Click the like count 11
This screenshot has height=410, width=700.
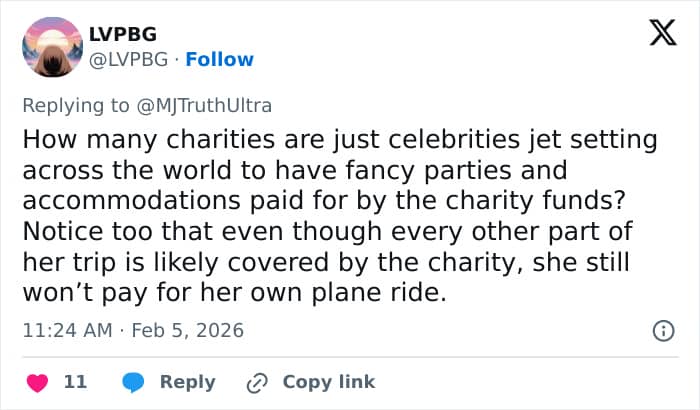pos(75,382)
